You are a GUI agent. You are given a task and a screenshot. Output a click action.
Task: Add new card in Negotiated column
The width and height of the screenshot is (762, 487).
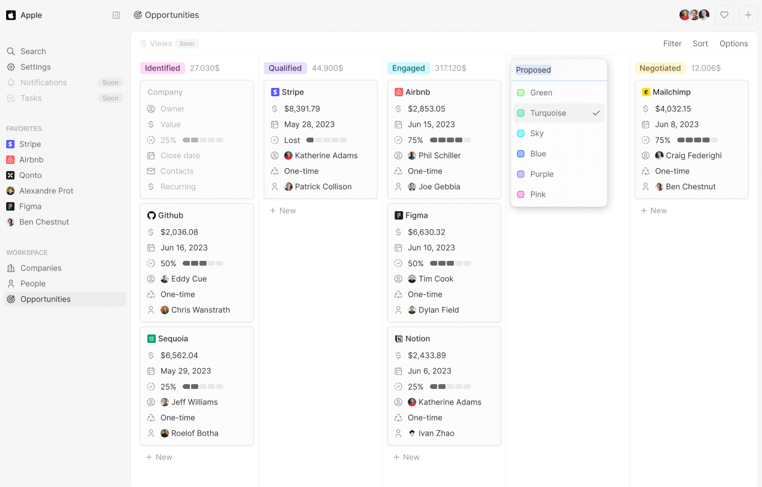[x=654, y=210]
